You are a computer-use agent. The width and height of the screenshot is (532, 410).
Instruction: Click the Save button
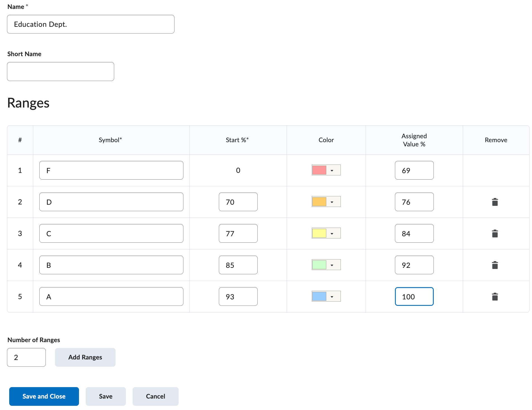click(x=106, y=396)
